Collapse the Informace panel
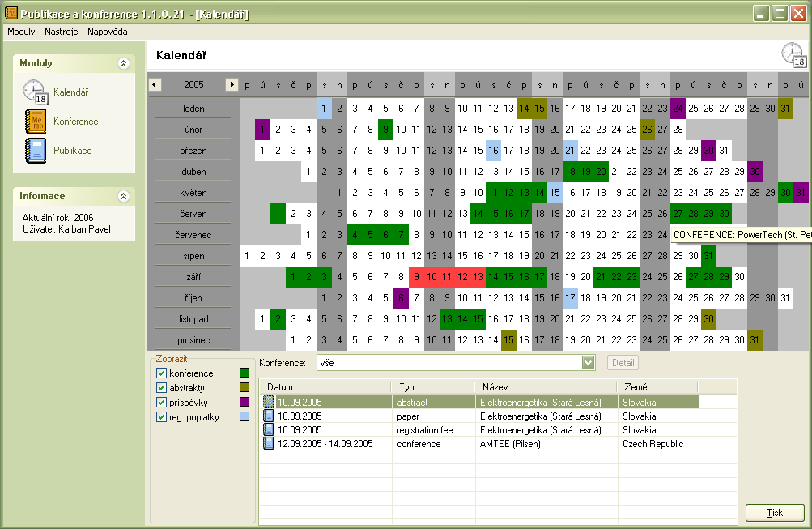The width and height of the screenshot is (812, 529). pos(123,196)
